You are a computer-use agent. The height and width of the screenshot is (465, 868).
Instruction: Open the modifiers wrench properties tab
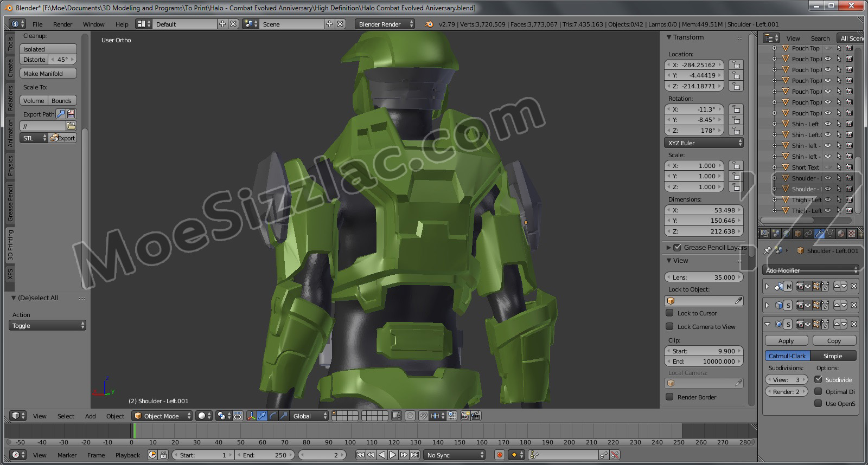[x=819, y=234]
